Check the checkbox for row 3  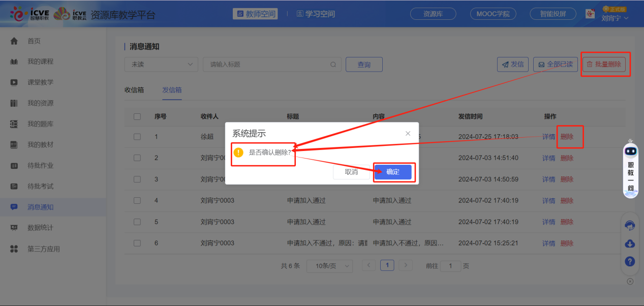137,179
